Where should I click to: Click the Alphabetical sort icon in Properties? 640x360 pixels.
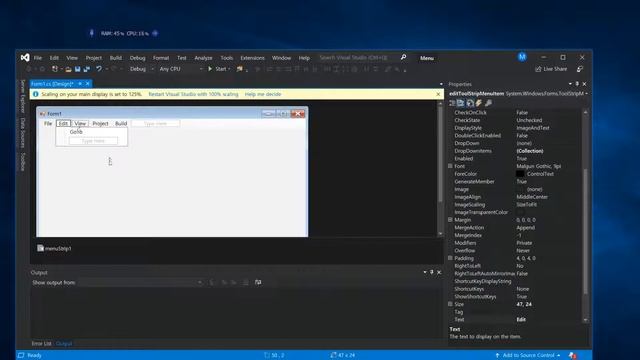(x=461, y=103)
